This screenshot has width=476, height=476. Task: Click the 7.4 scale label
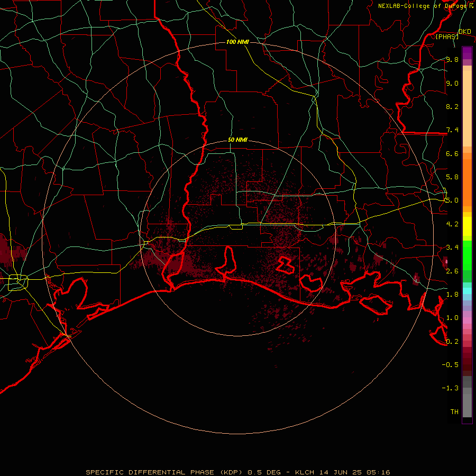[452, 130]
